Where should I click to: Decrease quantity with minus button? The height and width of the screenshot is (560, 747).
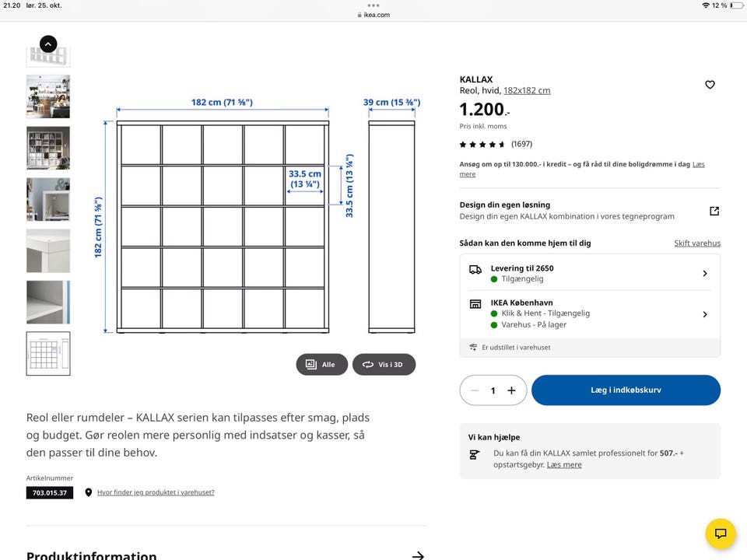(x=475, y=390)
